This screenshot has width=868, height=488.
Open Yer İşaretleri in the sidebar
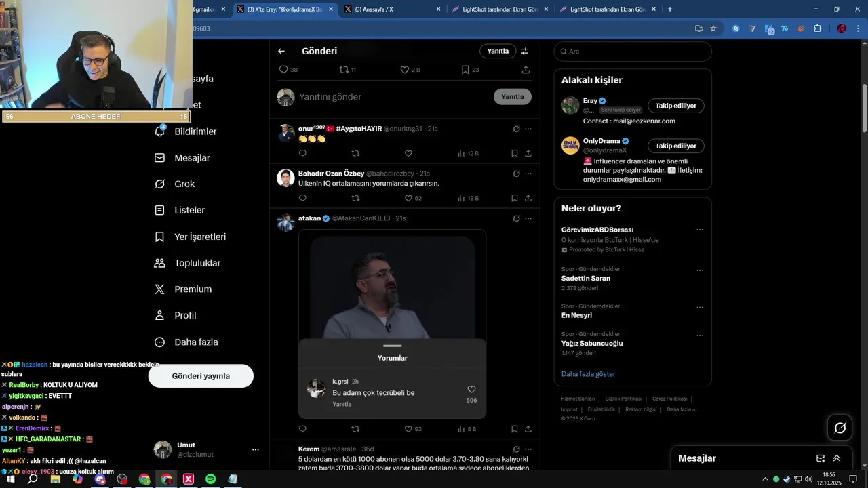tap(190, 237)
